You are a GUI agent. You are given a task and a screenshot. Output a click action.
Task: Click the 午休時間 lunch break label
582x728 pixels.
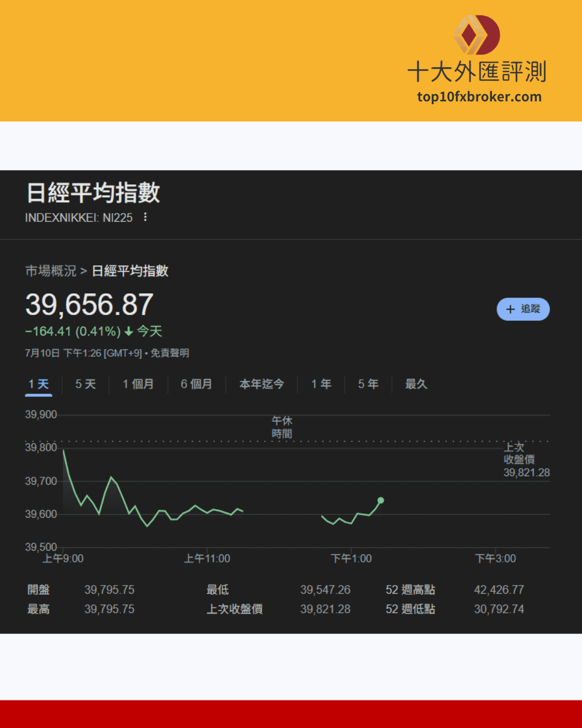pos(282,427)
